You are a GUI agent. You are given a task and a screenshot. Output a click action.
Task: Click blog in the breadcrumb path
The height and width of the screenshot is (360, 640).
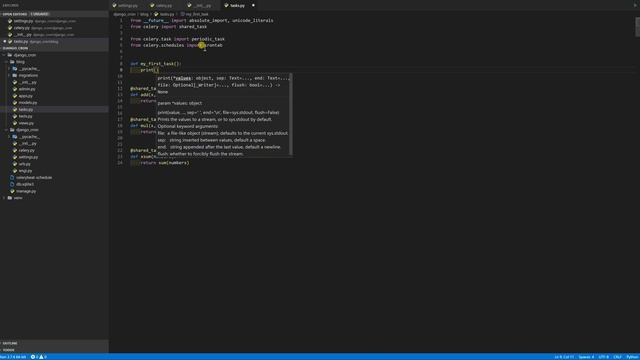(x=144, y=14)
